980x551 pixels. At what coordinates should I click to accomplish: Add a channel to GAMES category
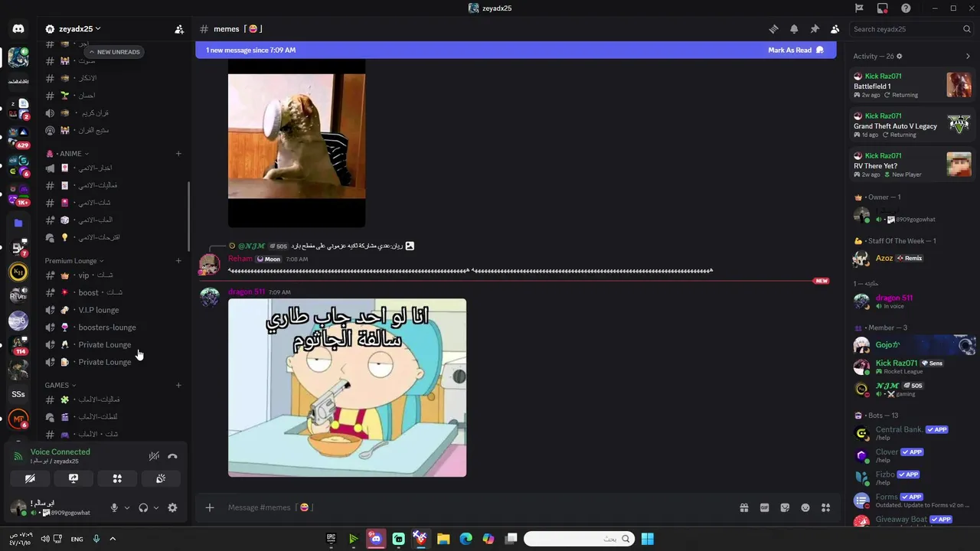(178, 385)
